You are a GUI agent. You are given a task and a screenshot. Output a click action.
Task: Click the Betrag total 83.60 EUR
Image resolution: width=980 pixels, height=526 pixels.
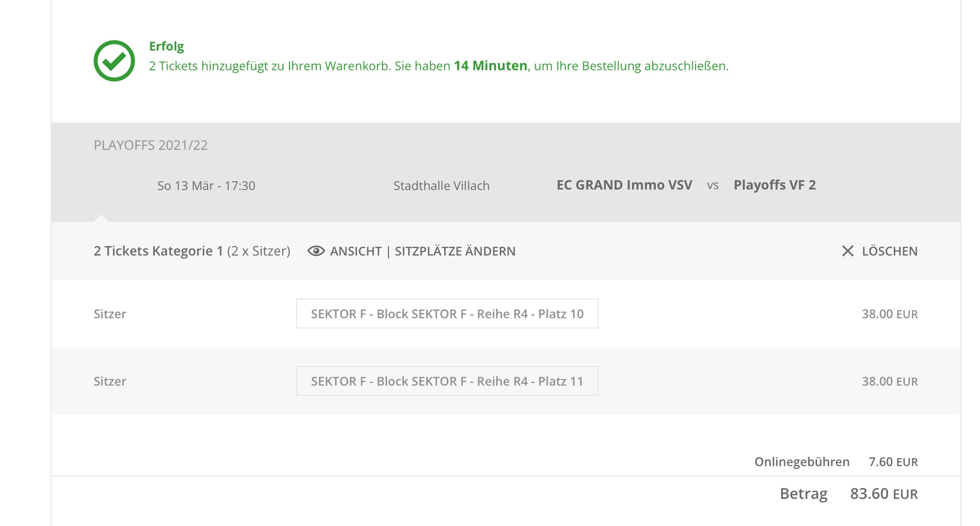(884, 494)
